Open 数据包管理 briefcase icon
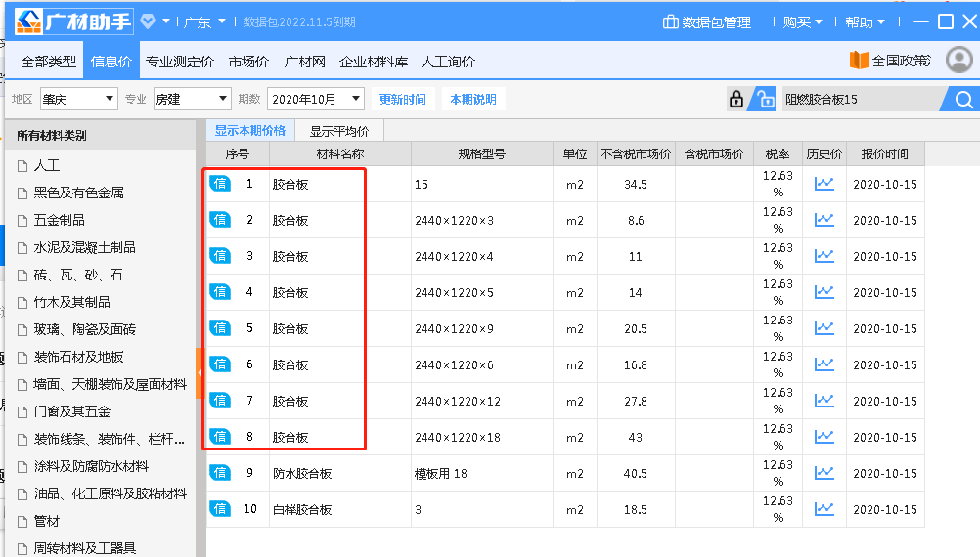The image size is (980, 557). 671,22
